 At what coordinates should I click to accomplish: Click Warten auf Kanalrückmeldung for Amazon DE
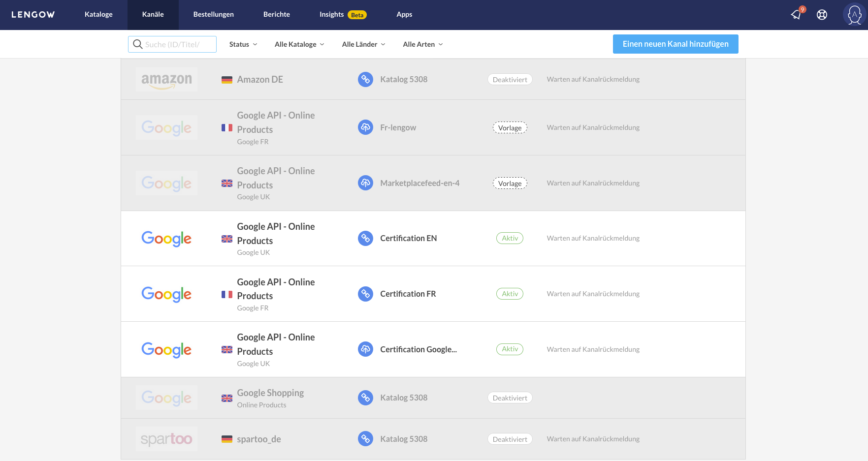coord(593,79)
